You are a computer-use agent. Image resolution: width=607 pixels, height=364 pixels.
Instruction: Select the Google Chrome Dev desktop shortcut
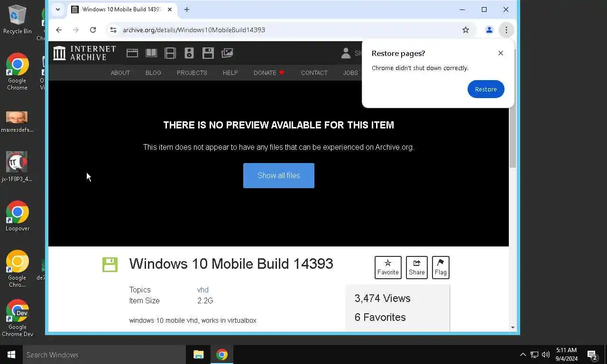(18, 318)
